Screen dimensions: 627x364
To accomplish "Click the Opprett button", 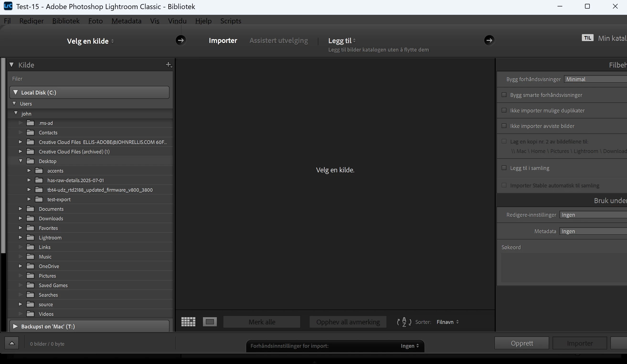I will [x=521, y=343].
